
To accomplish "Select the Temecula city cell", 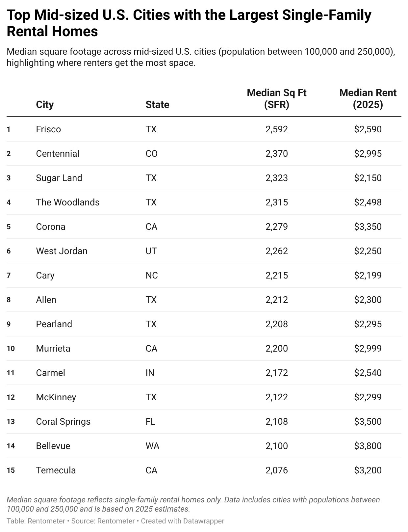I will point(56,470).
